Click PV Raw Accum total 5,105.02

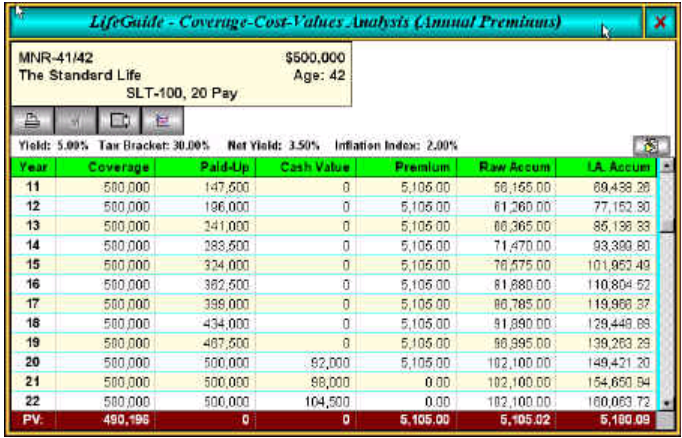pyautogui.click(x=526, y=420)
